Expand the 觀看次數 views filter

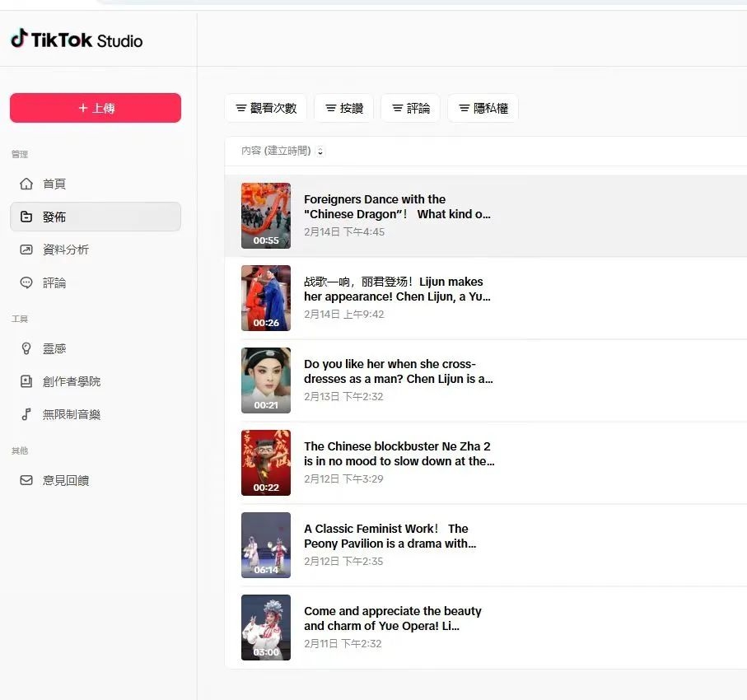pos(265,108)
